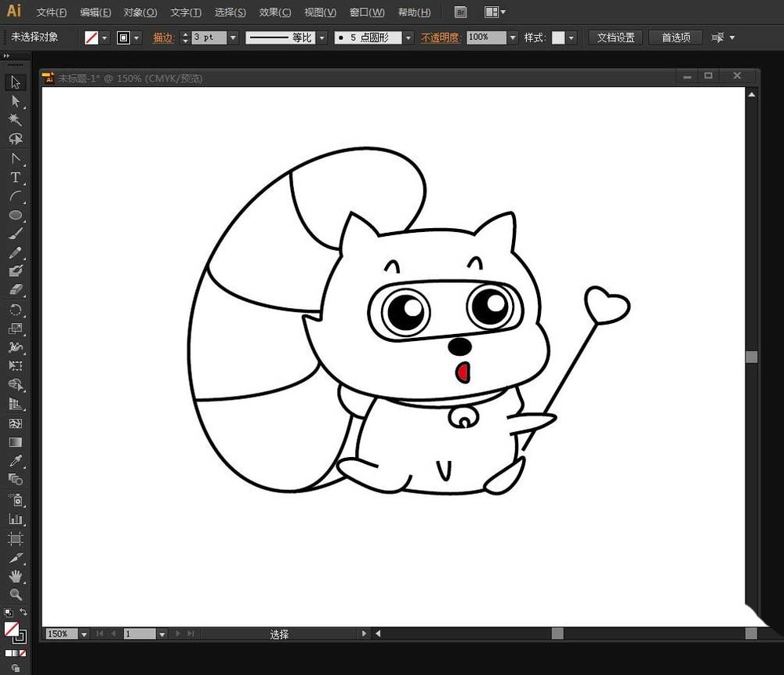The height and width of the screenshot is (675, 784).
Task: Select the Direct Selection tool
Action: pos(16,101)
